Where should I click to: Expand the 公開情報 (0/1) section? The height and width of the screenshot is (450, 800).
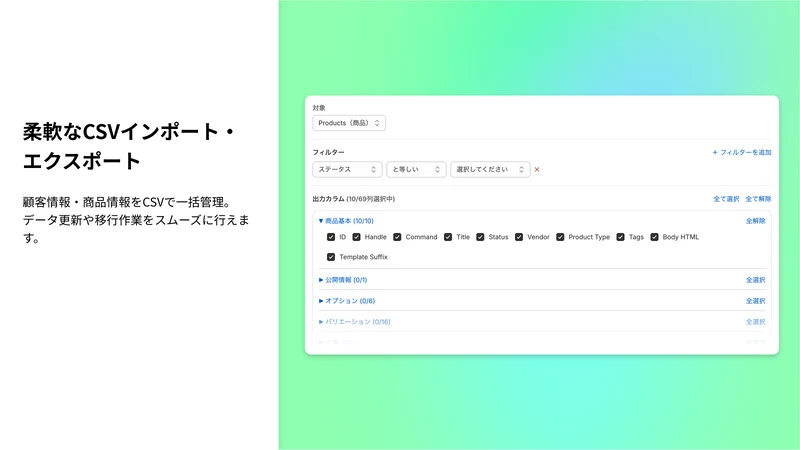pos(343,280)
